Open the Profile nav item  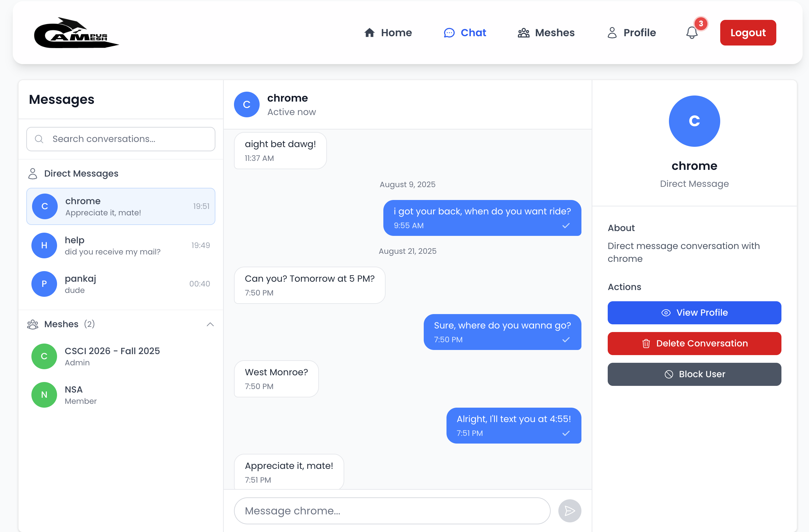point(631,33)
